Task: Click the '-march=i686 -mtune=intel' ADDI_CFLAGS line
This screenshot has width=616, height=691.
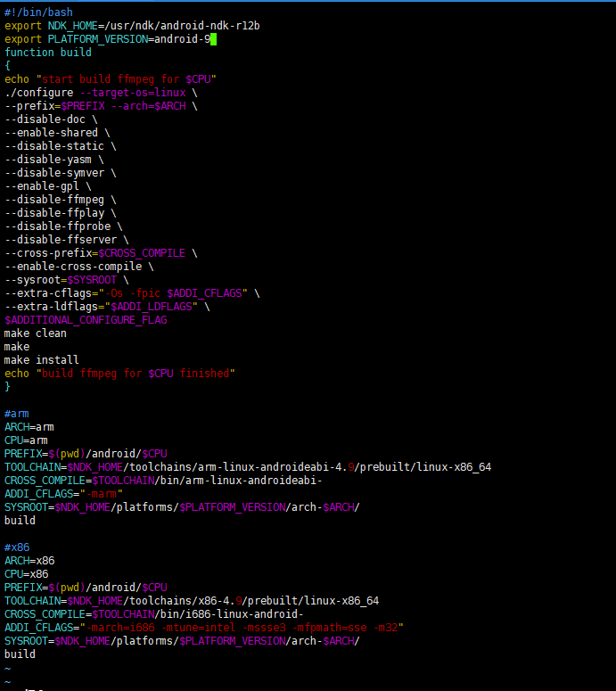Action: [204, 628]
